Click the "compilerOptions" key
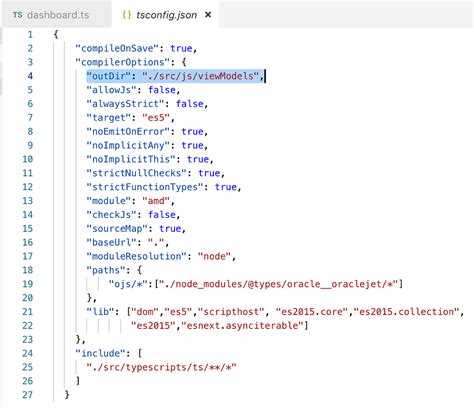Viewport: 474px width, 408px height. point(123,62)
